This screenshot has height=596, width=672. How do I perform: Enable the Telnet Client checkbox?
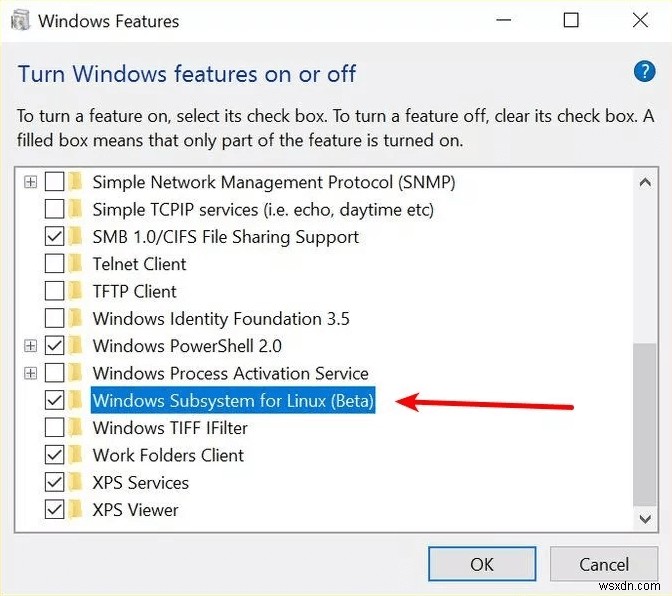(55, 264)
